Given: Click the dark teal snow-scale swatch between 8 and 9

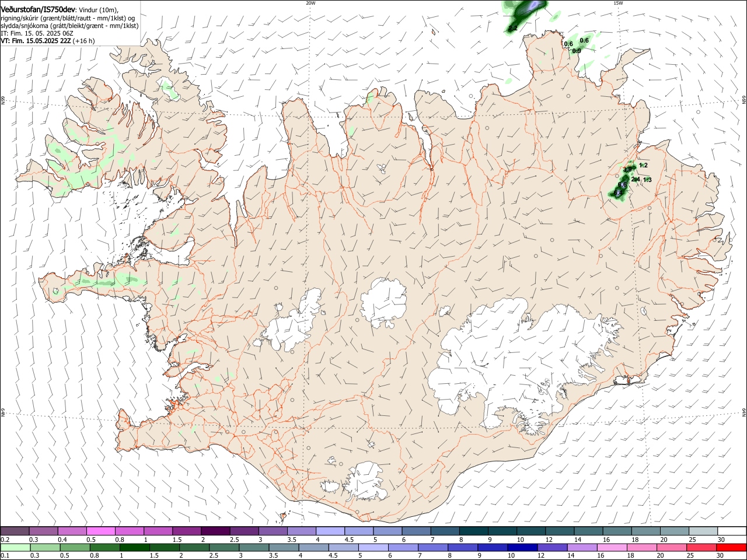Looking at the screenshot, I should (x=473, y=531).
